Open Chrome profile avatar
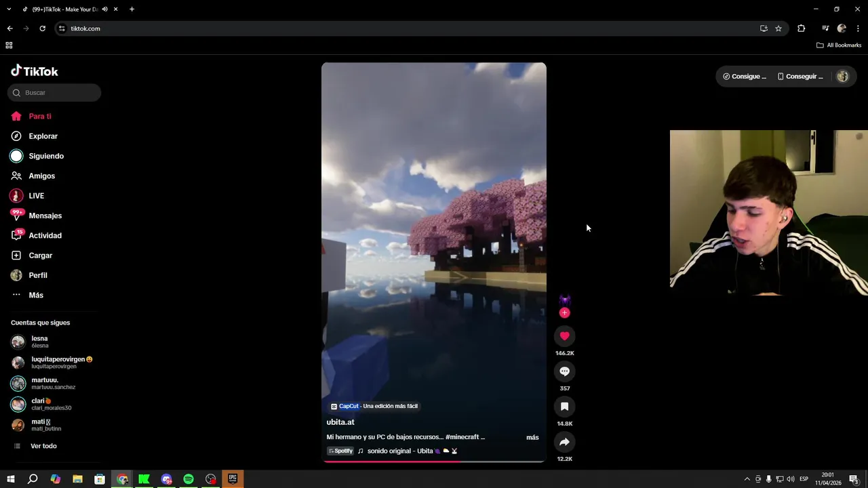The height and width of the screenshot is (488, 868). click(842, 28)
